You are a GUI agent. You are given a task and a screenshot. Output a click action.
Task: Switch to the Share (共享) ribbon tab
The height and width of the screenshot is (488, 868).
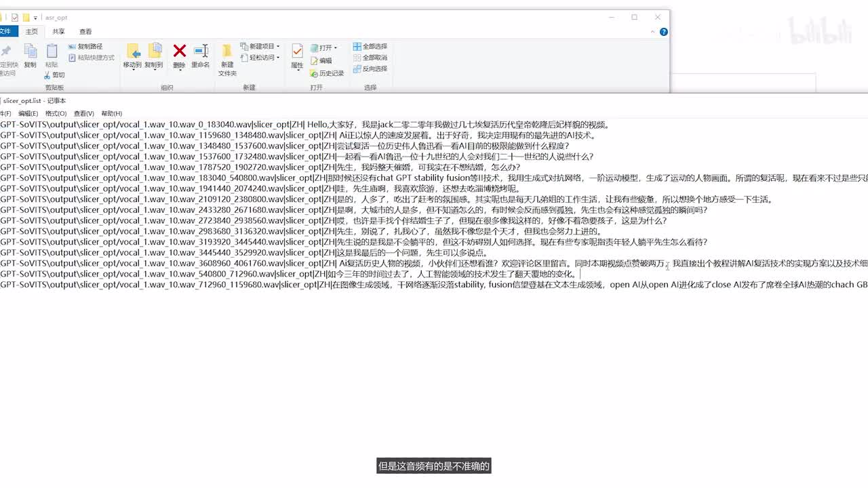(59, 31)
